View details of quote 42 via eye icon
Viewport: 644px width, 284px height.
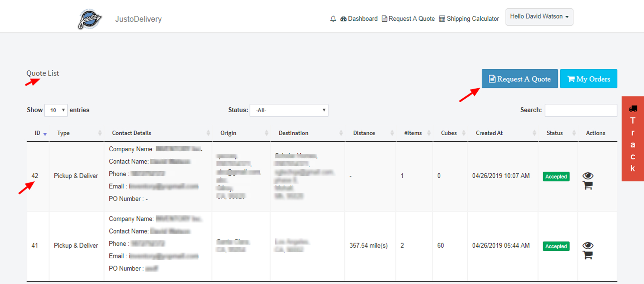pyautogui.click(x=588, y=176)
